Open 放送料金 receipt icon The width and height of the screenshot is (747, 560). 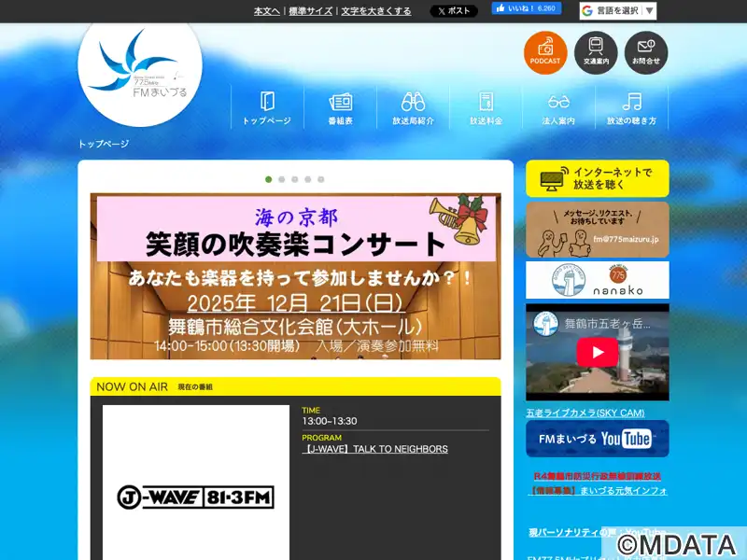point(486,108)
